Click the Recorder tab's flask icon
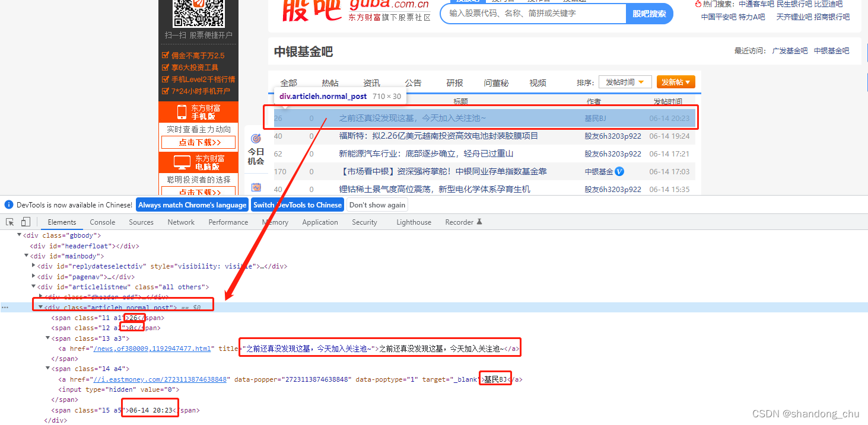This screenshot has height=425, width=868. point(479,222)
